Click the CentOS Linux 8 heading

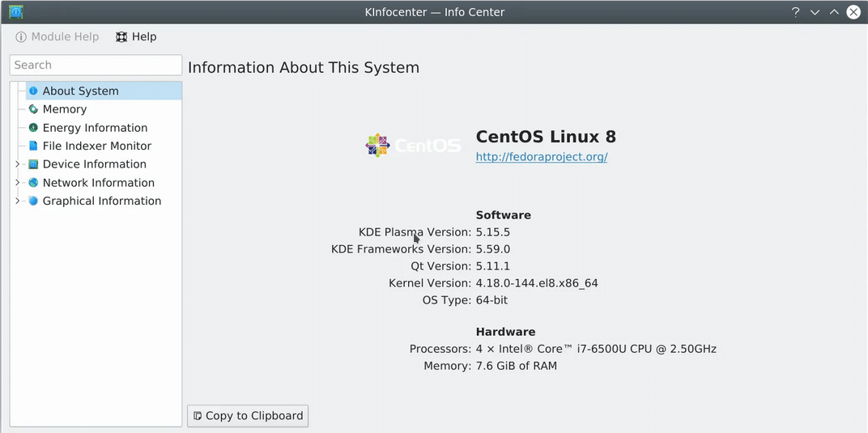(x=546, y=137)
